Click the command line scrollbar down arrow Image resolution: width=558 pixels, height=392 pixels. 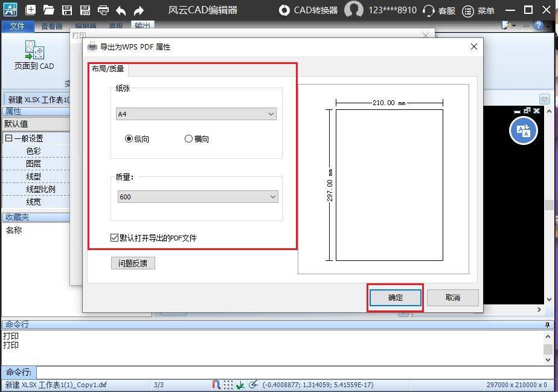click(x=548, y=359)
